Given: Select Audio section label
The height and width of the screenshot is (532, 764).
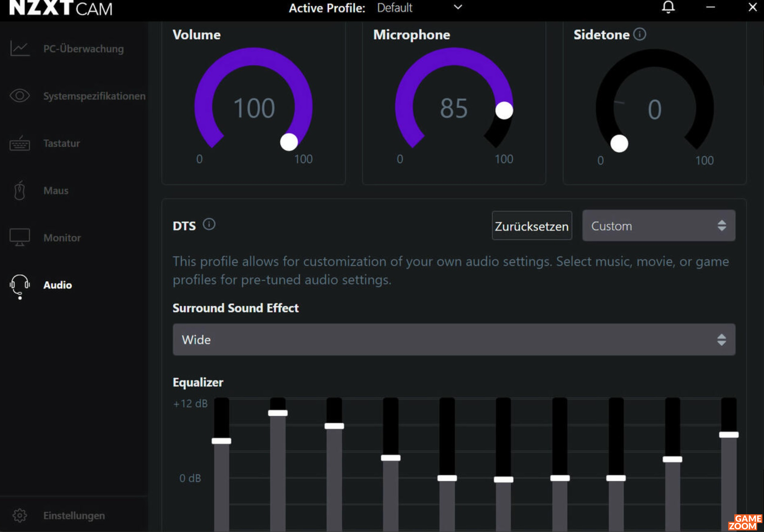Looking at the screenshot, I should (x=58, y=285).
